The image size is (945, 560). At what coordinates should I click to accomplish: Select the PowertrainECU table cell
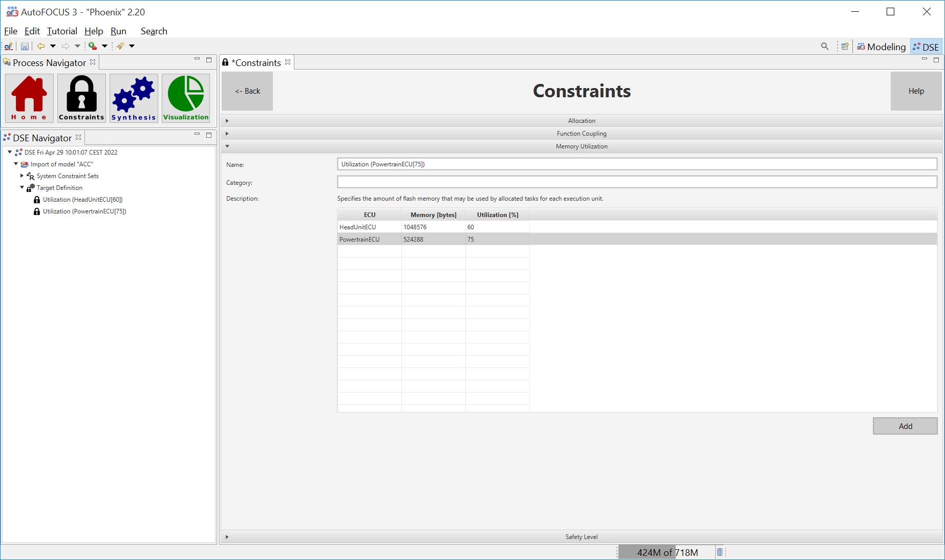[369, 240]
